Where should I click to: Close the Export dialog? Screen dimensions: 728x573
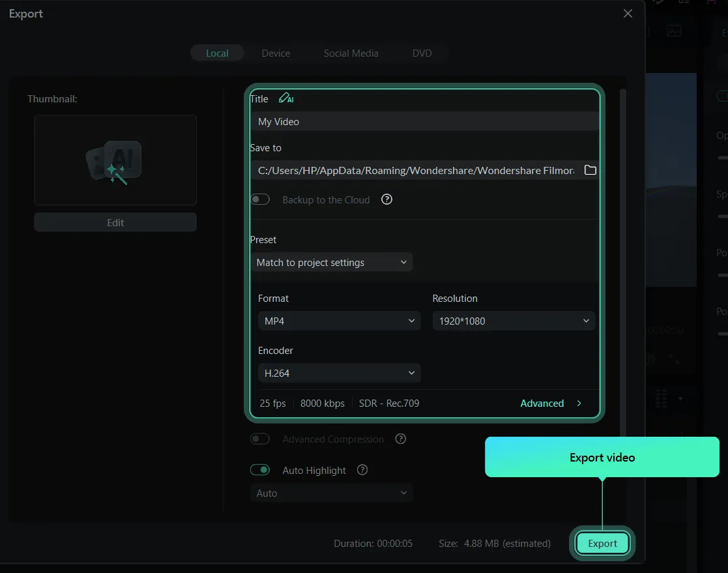click(x=628, y=14)
